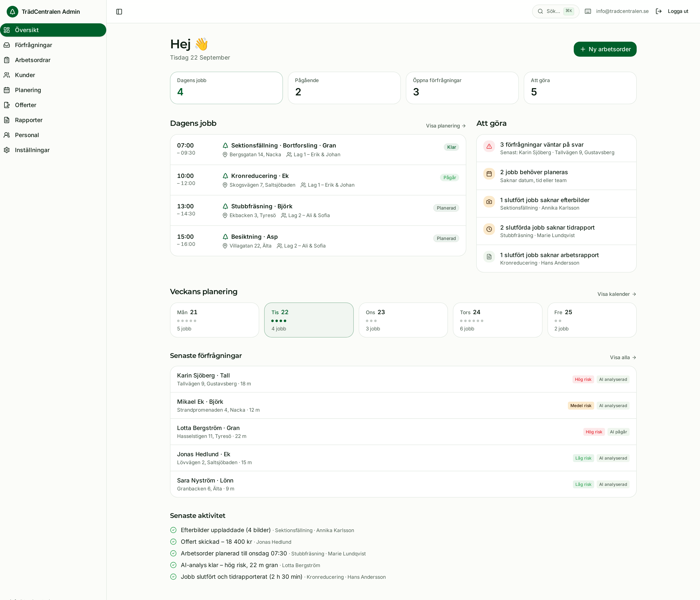Image resolution: width=700 pixels, height=600 pixels.
Task: Click the keyboard icon beside the email
Action: click(x=588, y=11)
